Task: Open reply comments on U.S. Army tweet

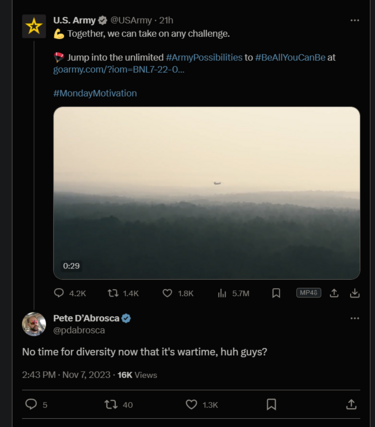Action: pos(70,293)
